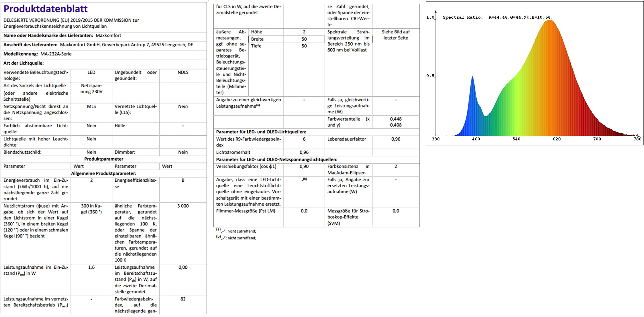
Task: Click the supplier address in Lengerich, DE
Action: tap(127, 45)
